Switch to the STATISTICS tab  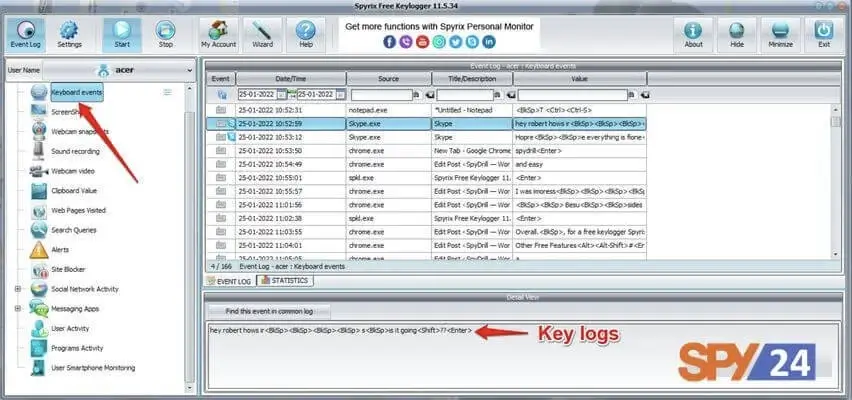click(x=285, y=280)
